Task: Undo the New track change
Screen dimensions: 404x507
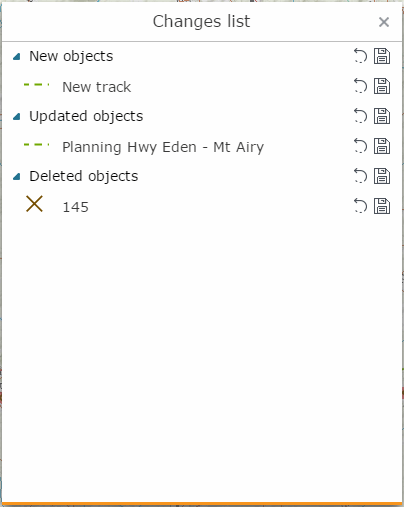Action: pyautogui.click(x=360, y=86)
